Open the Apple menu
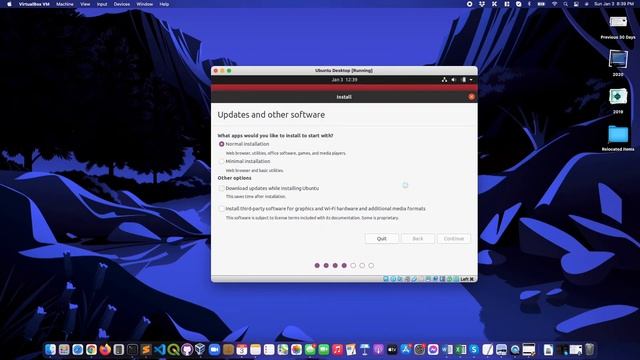This screenshot has width=640, height=360. tap(9, 4)
